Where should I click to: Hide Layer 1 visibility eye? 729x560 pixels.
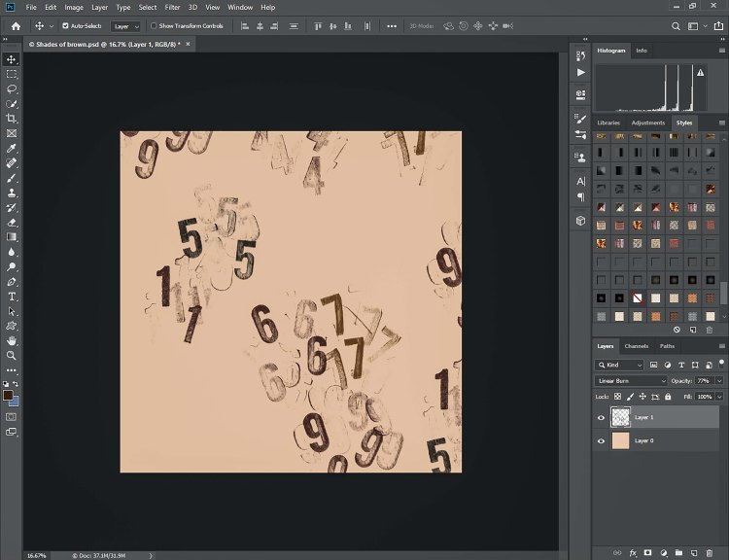pyautogui.click(x=601, y=418)
